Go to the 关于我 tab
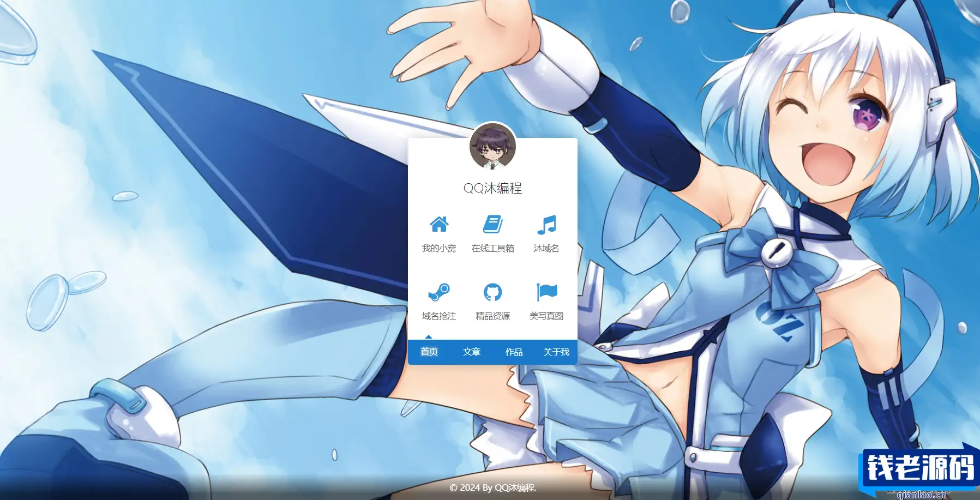The width and height of the screenshot is (980, 500). tap(556, 352)
